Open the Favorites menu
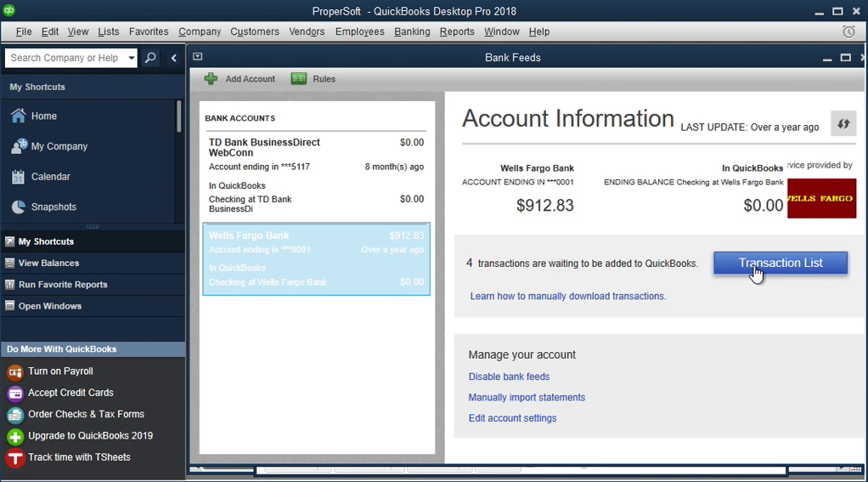 coord(149,31)
